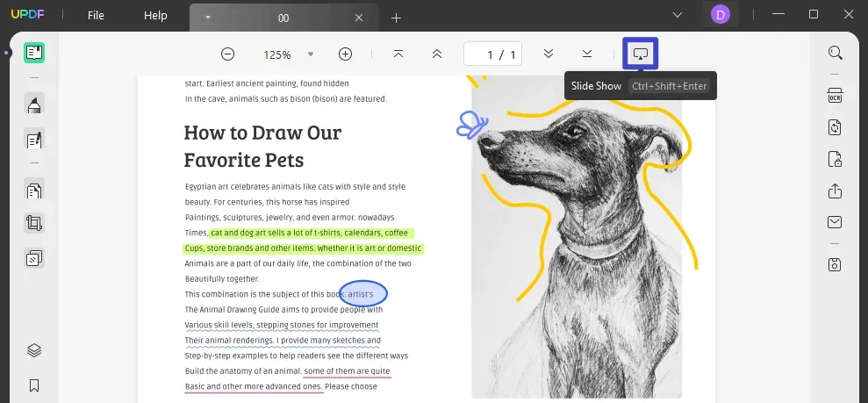Open the Organize Pages tool
The width and height of the screenshot is (868, 403).
tap(34, 191)
